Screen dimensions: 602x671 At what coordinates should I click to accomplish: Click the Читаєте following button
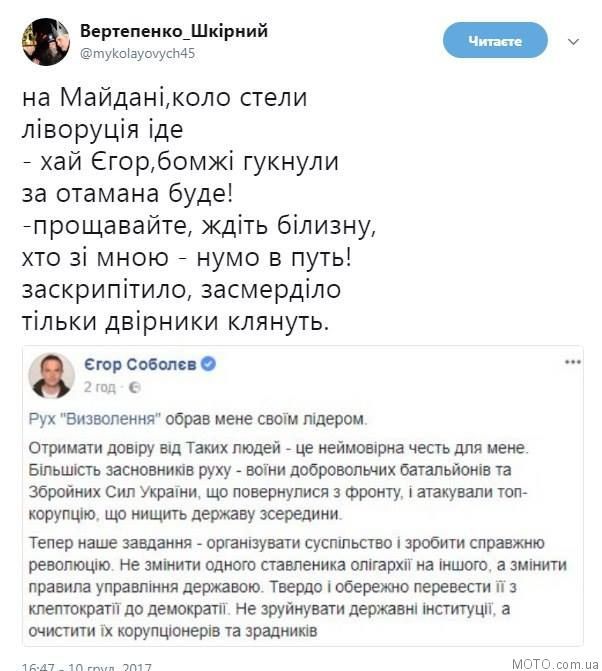tap(495, 41)
